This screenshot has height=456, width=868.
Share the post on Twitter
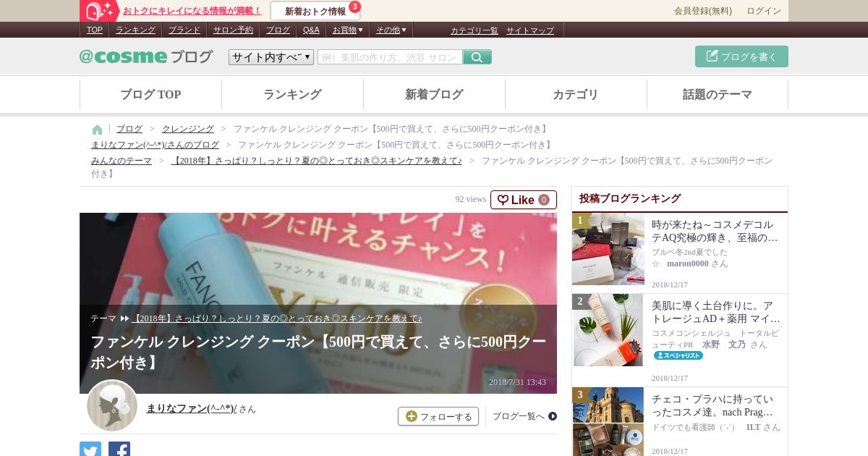tap(90, 449)
